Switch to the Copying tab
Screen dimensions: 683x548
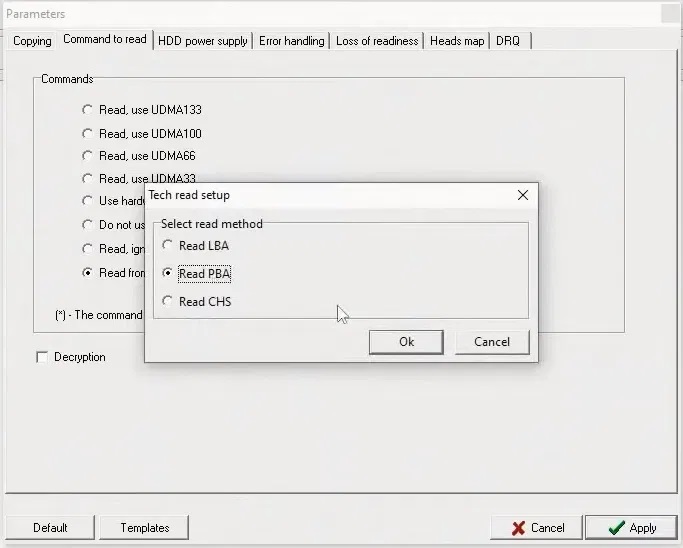click(32, 41)
